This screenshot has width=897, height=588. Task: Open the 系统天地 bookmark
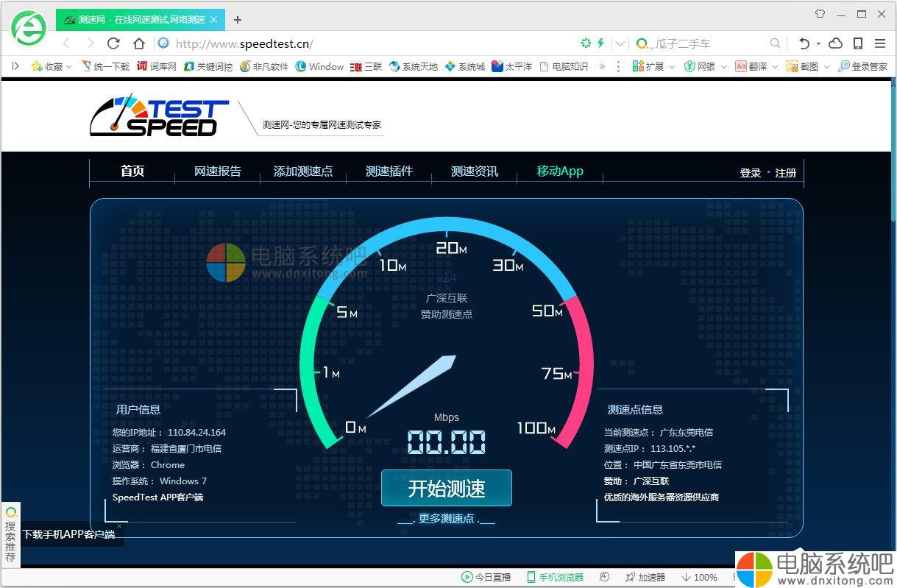(414, 66)
